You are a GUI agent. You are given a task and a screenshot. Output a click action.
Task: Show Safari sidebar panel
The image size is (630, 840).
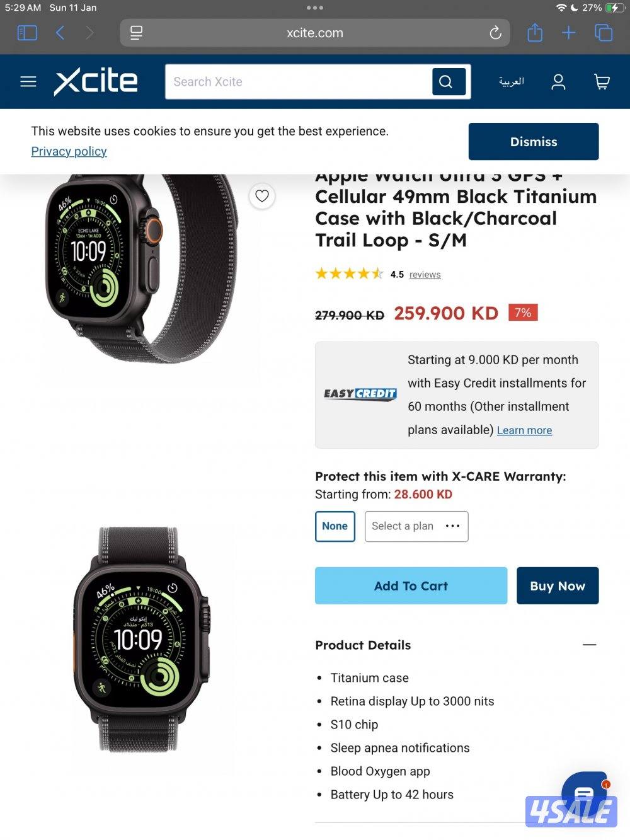27,33
